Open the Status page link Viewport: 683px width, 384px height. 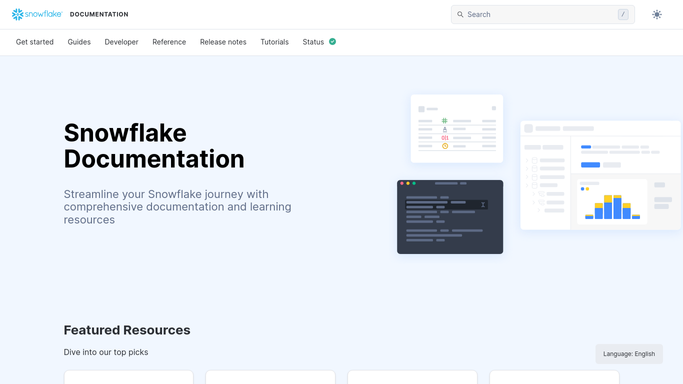tap(313, 42)
